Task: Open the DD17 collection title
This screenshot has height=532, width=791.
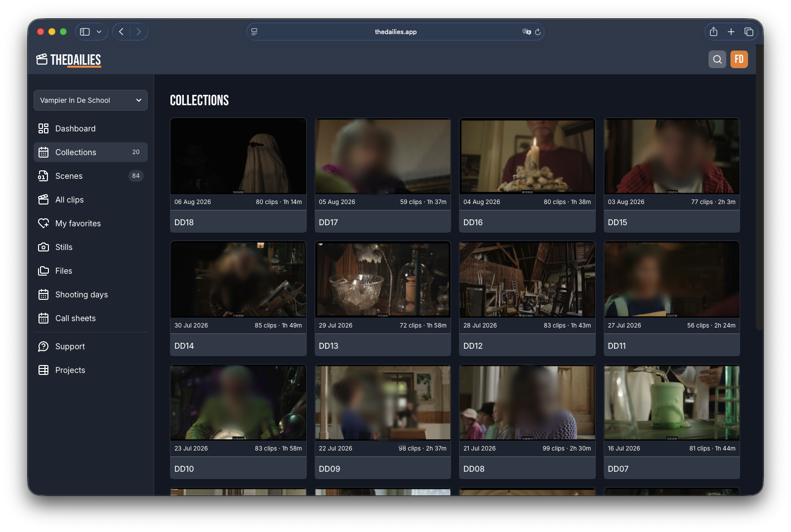Action: [329, 222]
